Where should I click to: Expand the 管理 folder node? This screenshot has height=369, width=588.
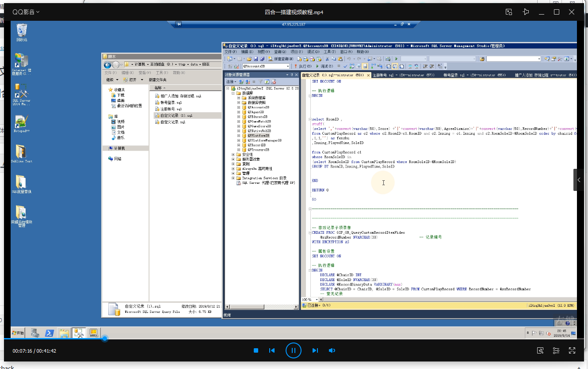[x=233, y=173]
